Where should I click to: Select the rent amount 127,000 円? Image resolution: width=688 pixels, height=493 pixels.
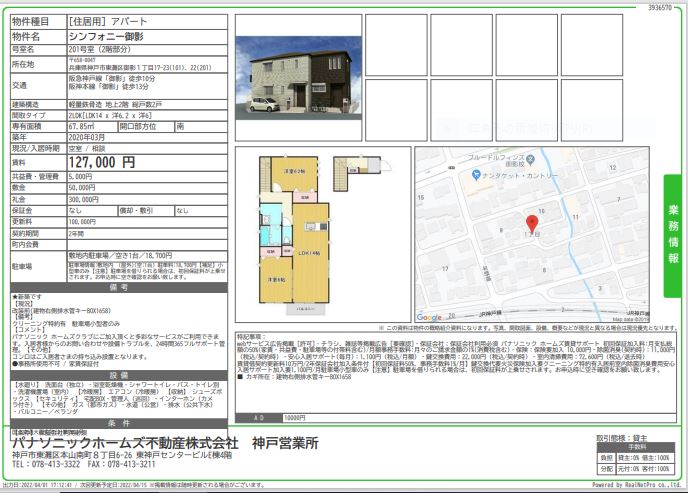(102, 162)
